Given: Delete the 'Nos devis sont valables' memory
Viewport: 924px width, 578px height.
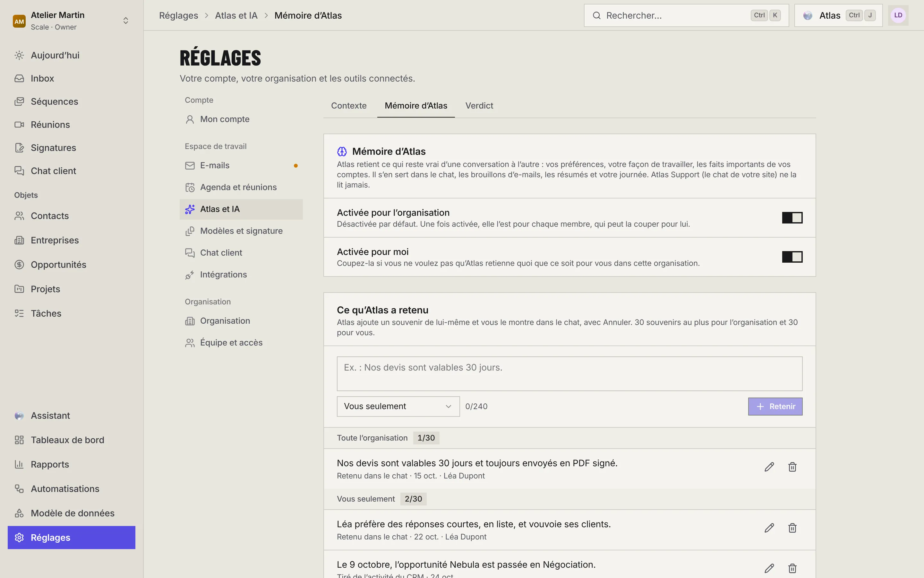Looking at the screenshot, I should [792, 467].
